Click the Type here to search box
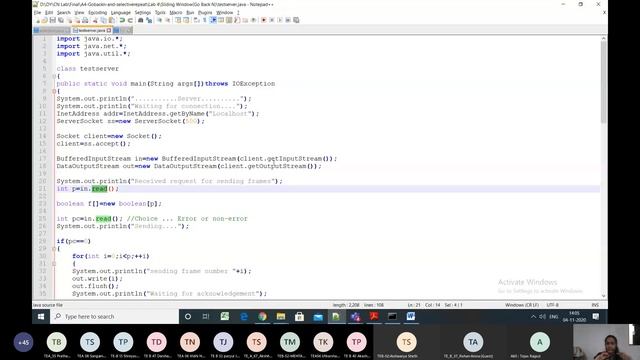640x360 pixels. click(114, 316)
